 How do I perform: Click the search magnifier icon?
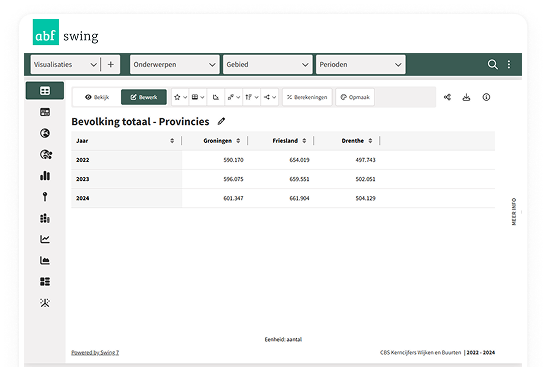[492, 64]
